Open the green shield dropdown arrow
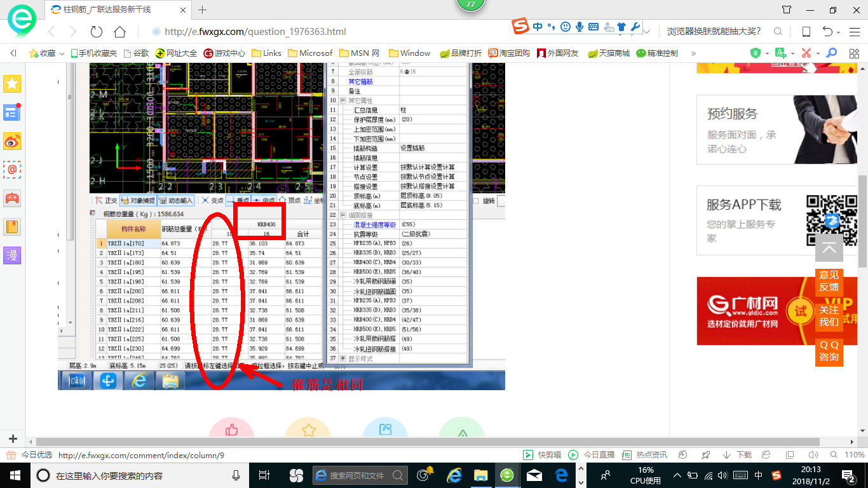The width and height of the screenshot is (868, 488). click(767, 54)
